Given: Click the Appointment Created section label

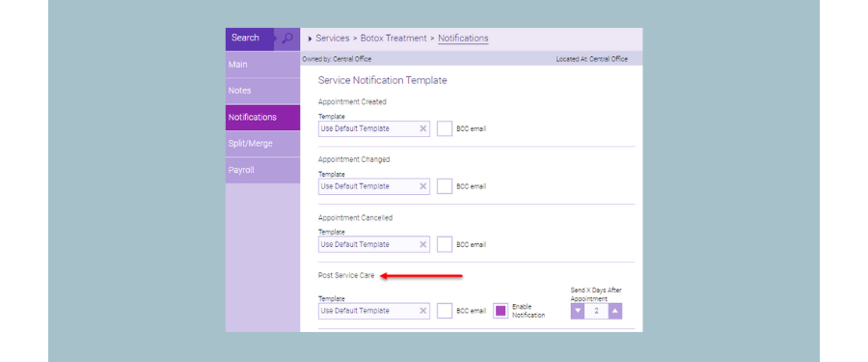Looking at the screenshot, I should 352,102.
